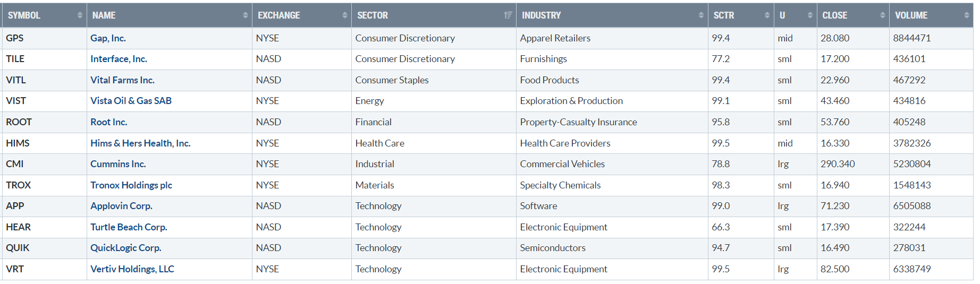The width and height of the screenshot is (980, 284).
Task: Click the sort arrows in NAME header
Action: (x=245, y=15)
